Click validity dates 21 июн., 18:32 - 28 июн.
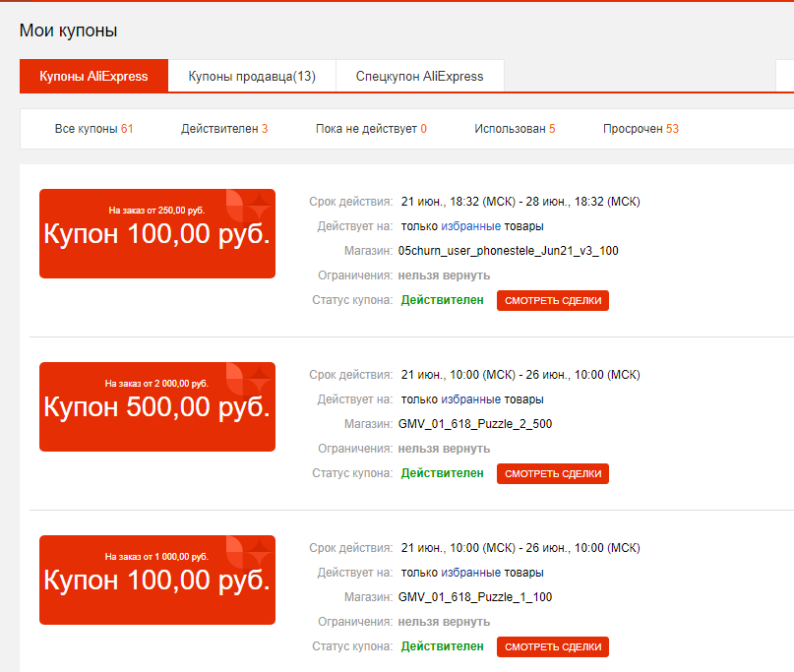 click(520, 202)
